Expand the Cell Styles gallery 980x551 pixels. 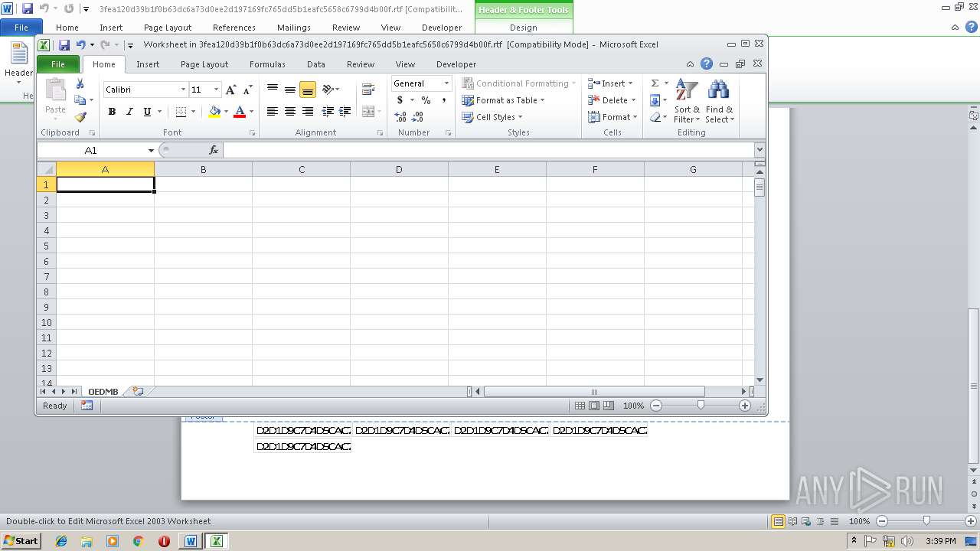[492, 117]
